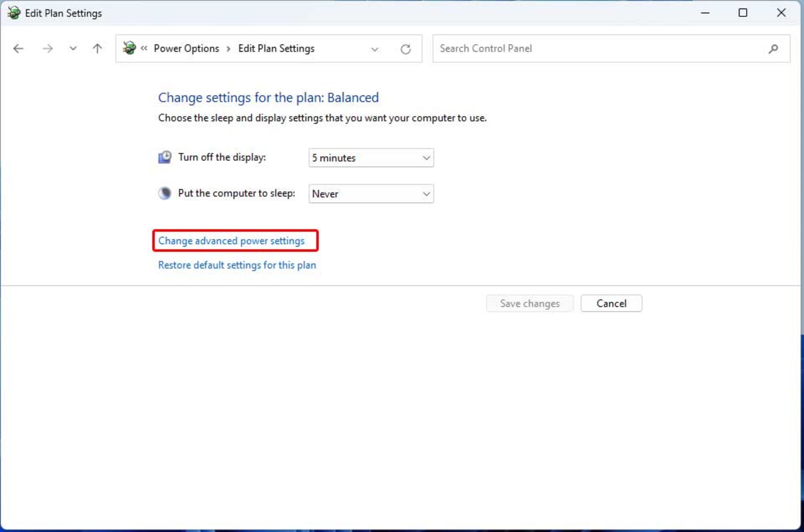
Task: Click Edit Plan Settings breadcrumb
Action: [x=276, y=49]
